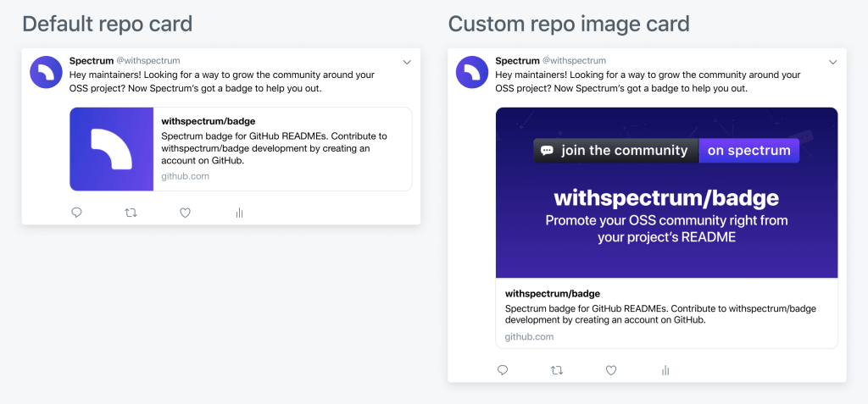The width and height of the screenshot is (868, 404).
Task: Click Spectrum author name in Default repo card
Action: [91, 61]
